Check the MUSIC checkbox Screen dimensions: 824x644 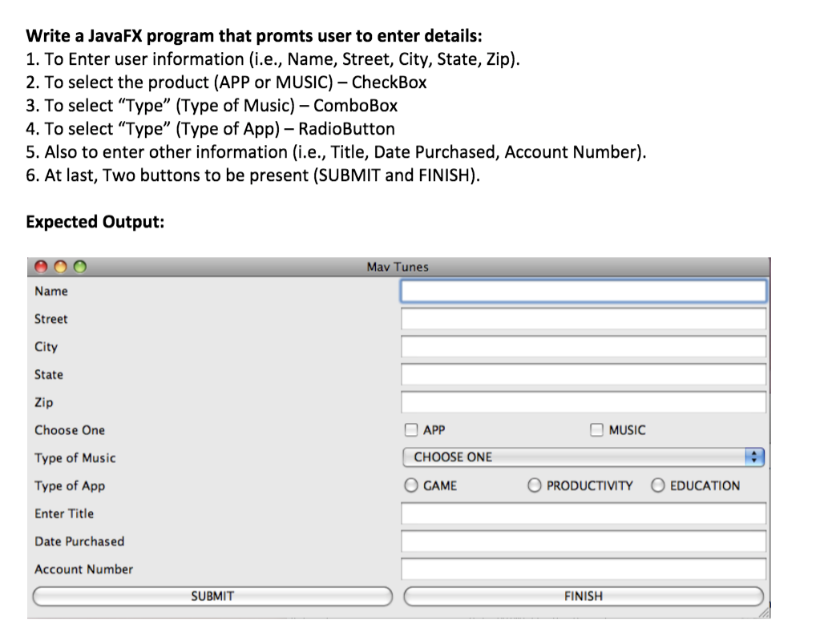click(x=596, y=430)
